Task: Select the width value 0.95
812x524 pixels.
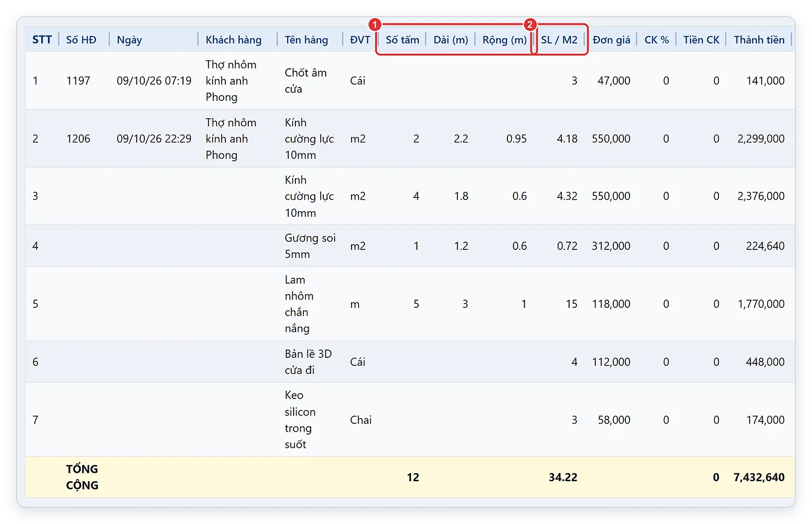Action: pyautogui.click(x=517, y=138)
